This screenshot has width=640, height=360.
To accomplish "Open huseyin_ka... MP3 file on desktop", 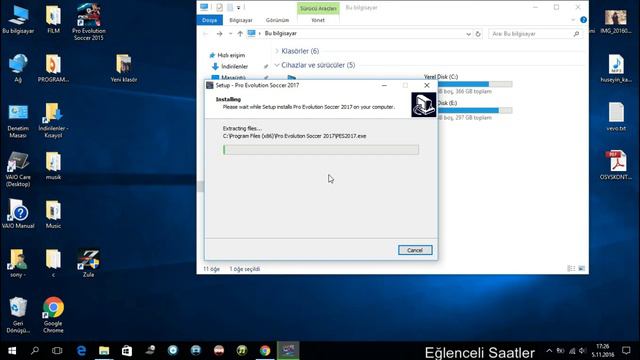I will (x=616, y=68).
